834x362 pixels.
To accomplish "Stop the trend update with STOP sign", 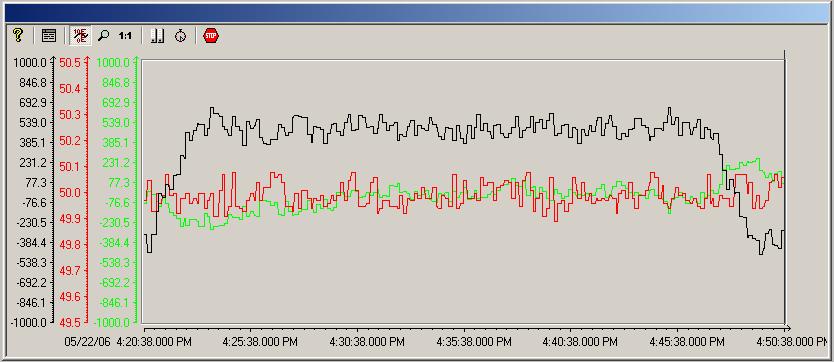I will tap(211, 36).
